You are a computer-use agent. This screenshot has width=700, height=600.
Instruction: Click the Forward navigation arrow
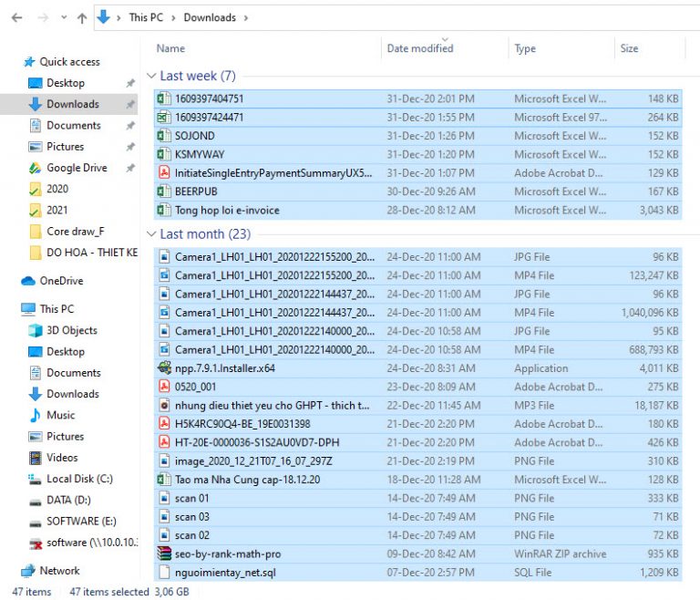click(x=43, y=18)
